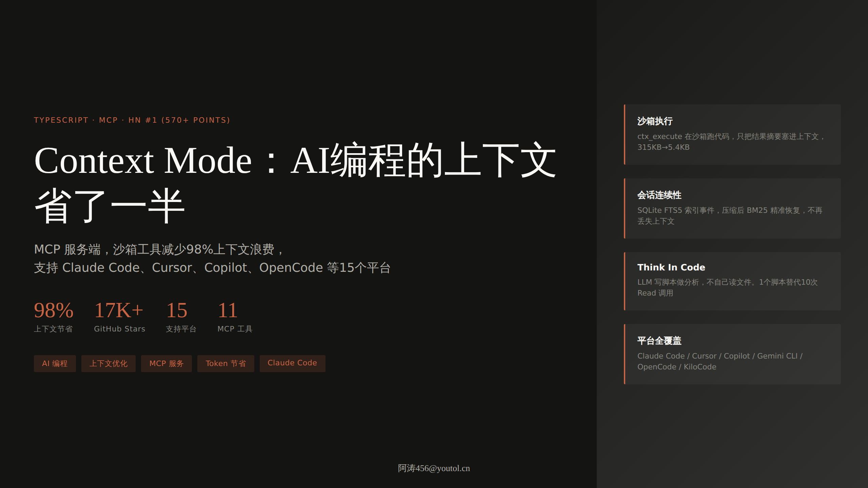Click the LLM 写脚本做分析 description
Viewport: 868px width, 488px height.
click(x=727, y=287)
